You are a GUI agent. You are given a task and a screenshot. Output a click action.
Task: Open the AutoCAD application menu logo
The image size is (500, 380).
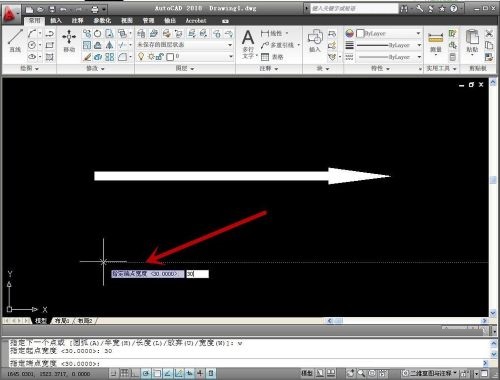[x=10, y=14]
